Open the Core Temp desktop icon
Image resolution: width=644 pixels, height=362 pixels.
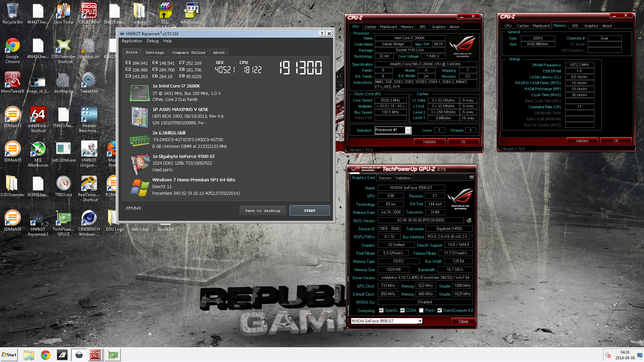(63, 14)
